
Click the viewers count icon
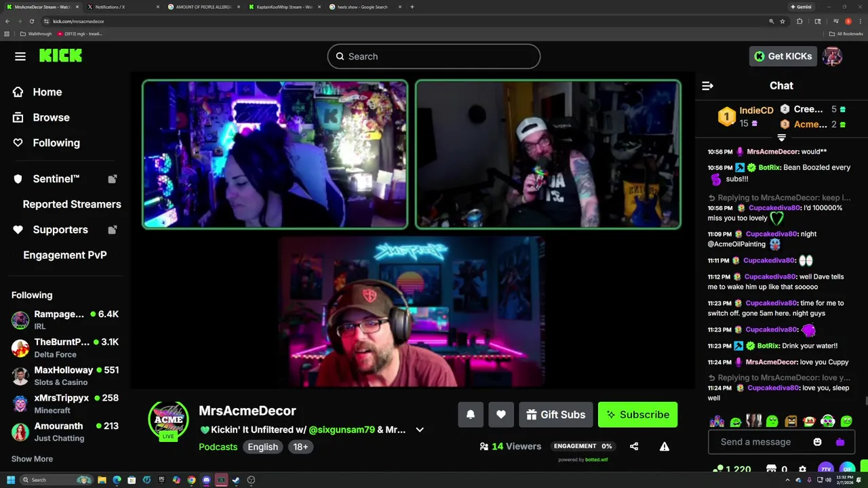(484, 447)
